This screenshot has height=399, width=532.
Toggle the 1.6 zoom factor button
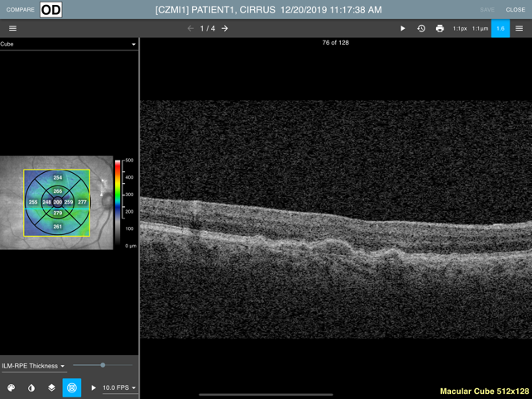pyautogui.click(x=501, y=28)
